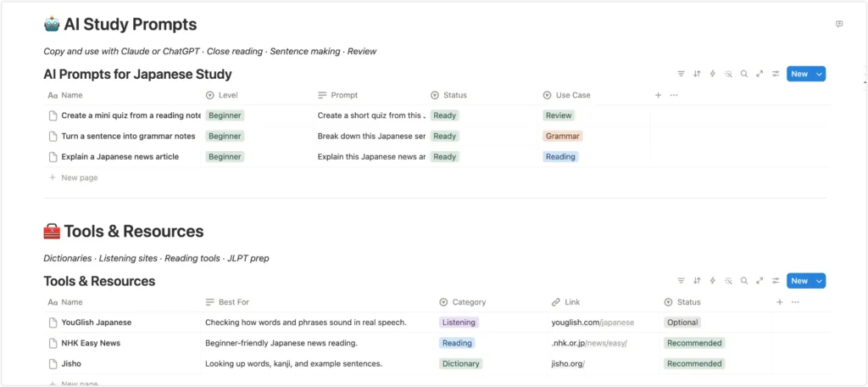Click New button in Tools & Resources database
868x387 pixels.
pos(799,281)
